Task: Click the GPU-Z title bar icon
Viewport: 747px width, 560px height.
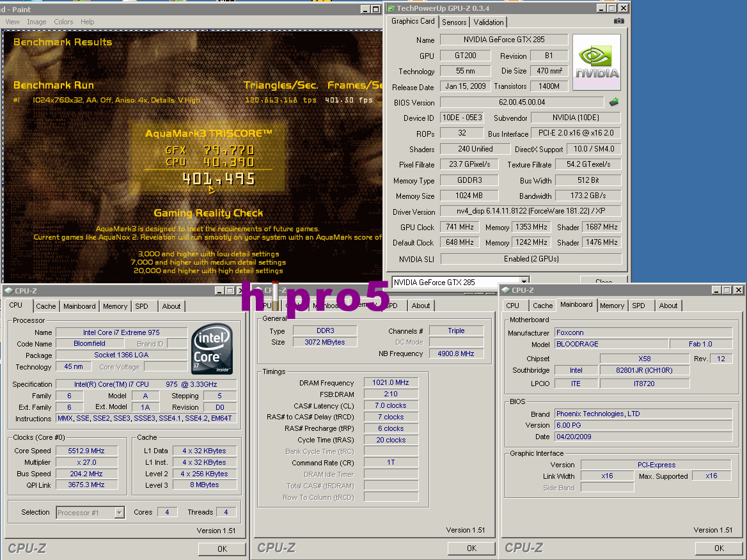Action: click(x=391, y=8)
